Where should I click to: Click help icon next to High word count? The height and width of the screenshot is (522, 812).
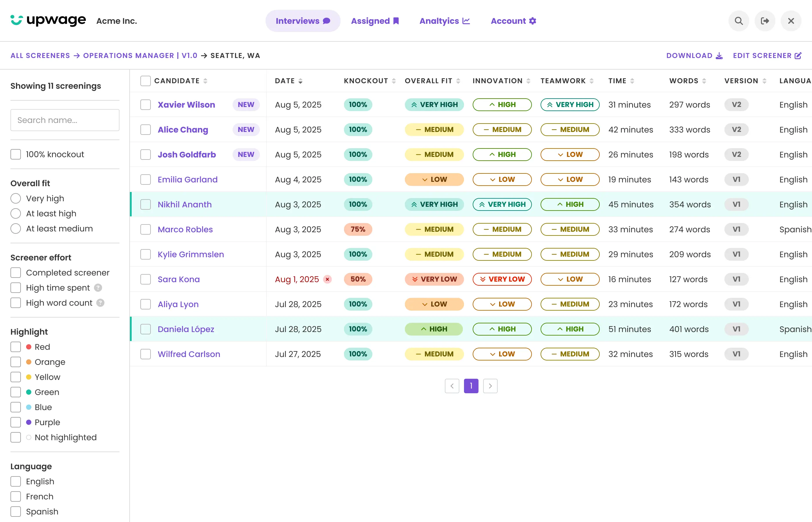tap(100, 303)
